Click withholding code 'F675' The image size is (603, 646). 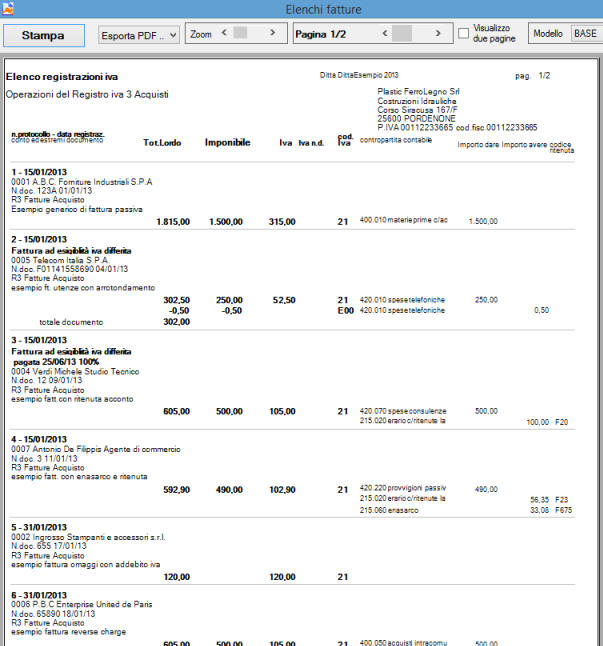point(563,510)
